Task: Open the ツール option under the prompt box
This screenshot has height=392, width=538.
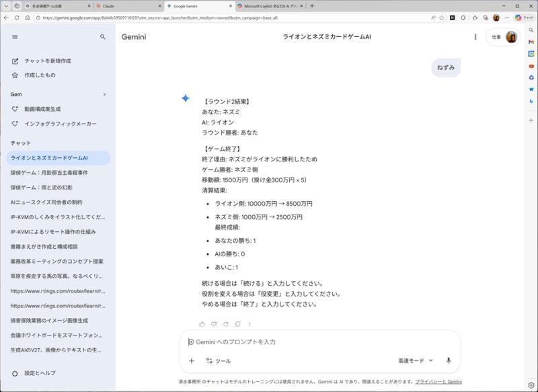Action: pos(219,360)
